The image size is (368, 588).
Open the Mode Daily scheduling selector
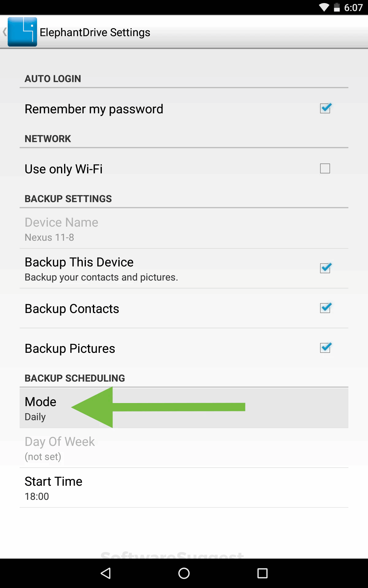point(184,408)
